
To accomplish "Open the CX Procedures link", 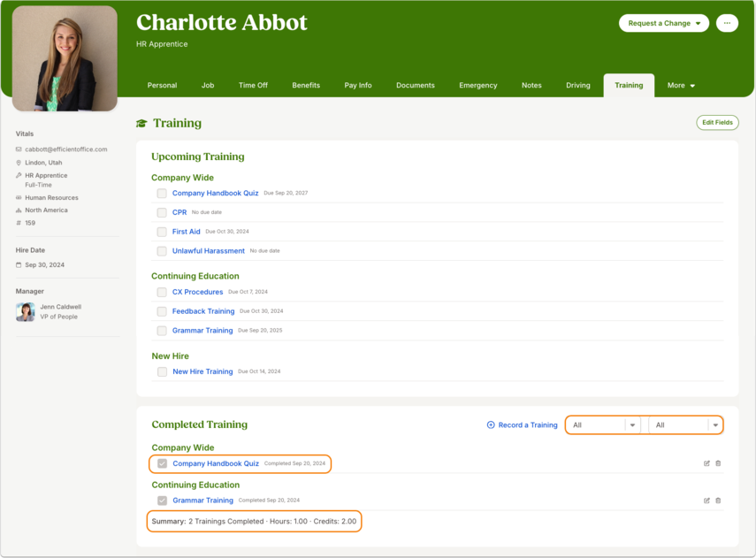I will pyautogui.click(x=198, y=292).
